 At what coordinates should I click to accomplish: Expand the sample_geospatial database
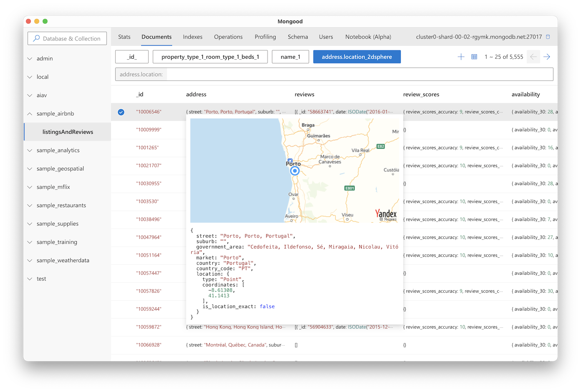click(30, 168)
